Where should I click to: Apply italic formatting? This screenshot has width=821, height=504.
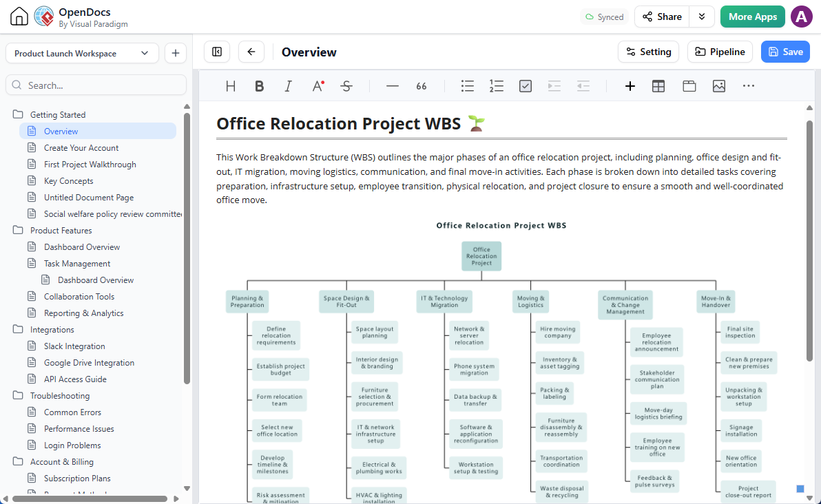288,86
